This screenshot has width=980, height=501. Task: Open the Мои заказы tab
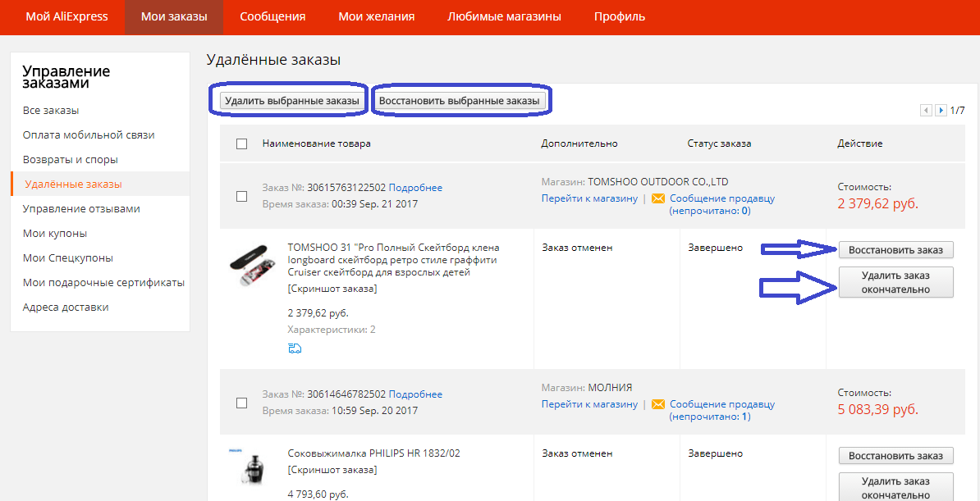pos(174,17)
